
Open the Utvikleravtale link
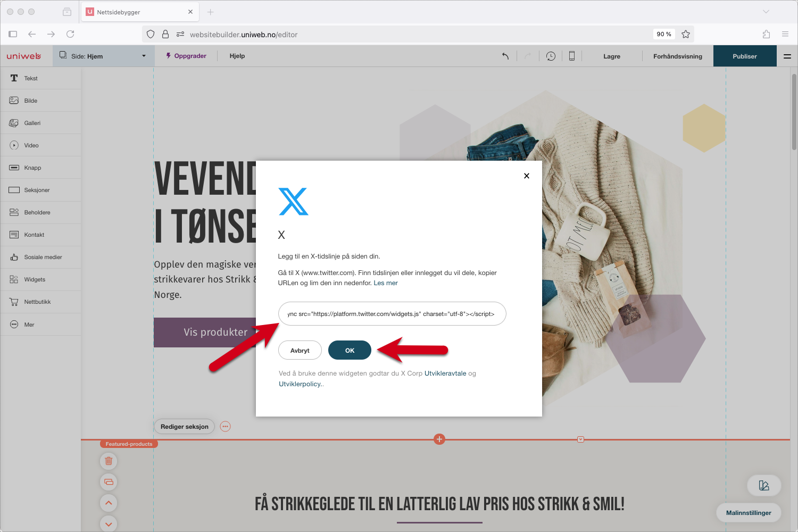(445, 373)
